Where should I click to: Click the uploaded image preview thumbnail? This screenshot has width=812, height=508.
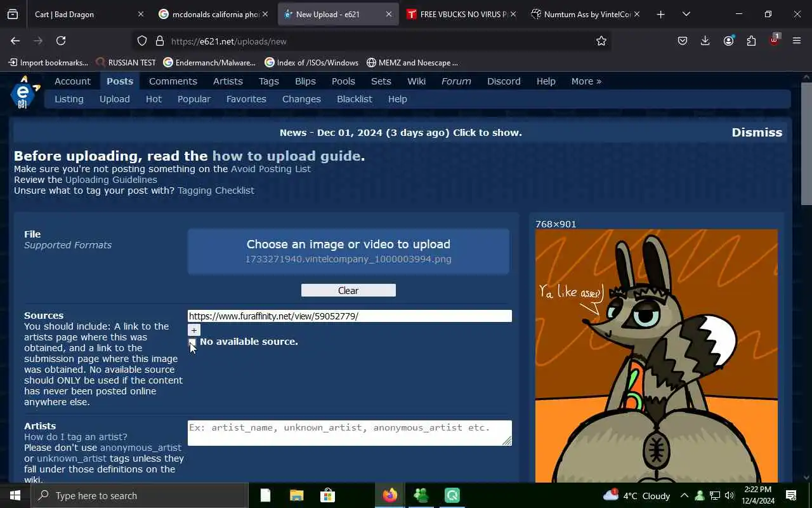[x=657, y=356]
